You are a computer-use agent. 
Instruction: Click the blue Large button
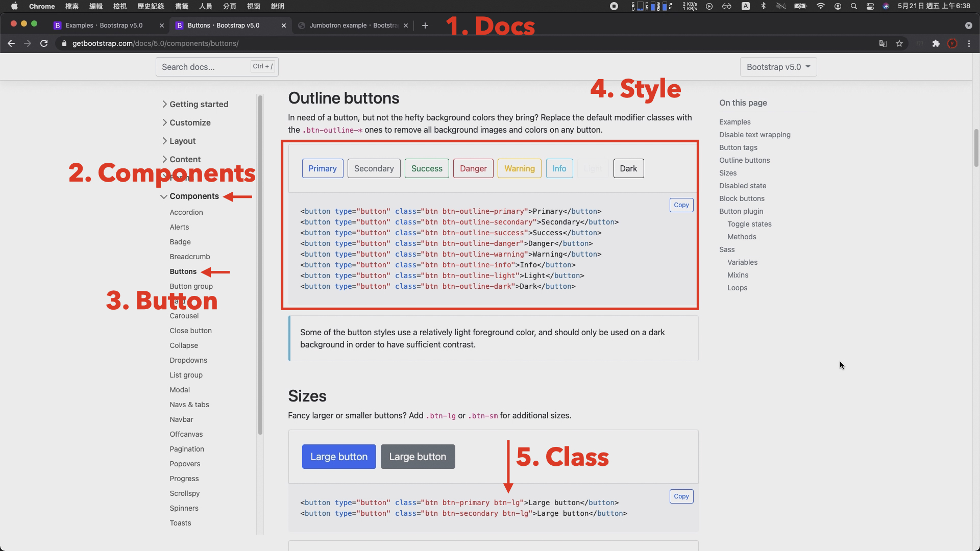pos(339,457)
